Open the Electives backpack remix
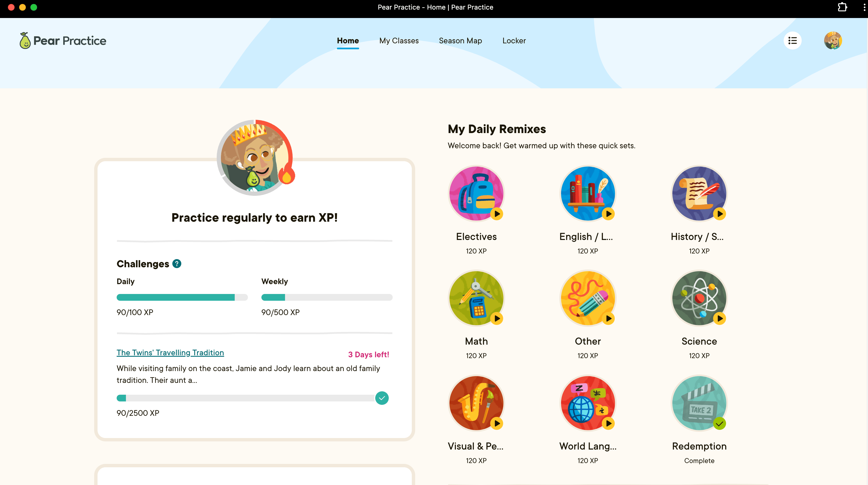 [x=476, y=194]
